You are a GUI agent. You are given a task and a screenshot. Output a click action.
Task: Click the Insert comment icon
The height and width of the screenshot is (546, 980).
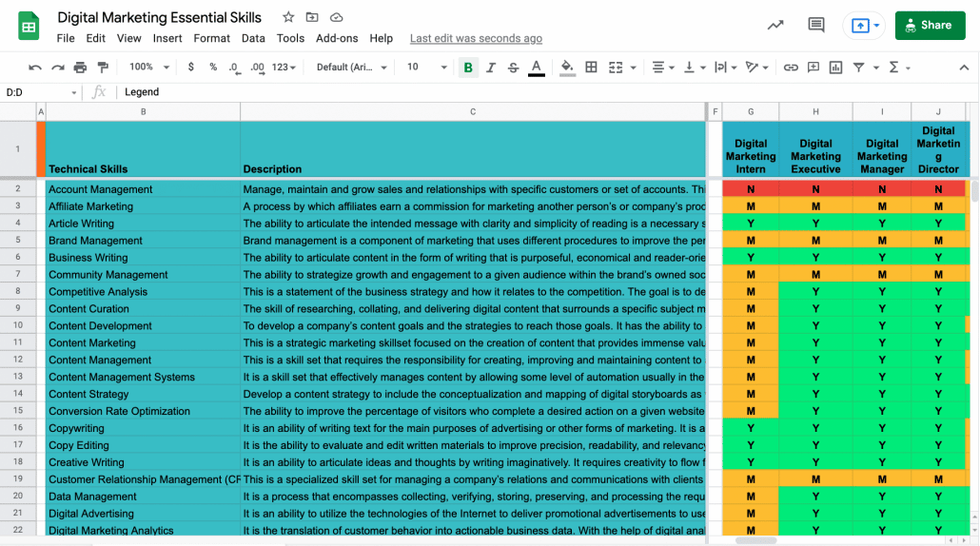(x=813, y=68)
